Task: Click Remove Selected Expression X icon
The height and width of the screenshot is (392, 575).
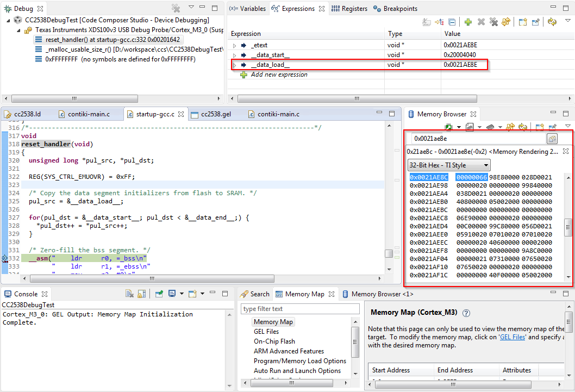Action: [481, 22]
